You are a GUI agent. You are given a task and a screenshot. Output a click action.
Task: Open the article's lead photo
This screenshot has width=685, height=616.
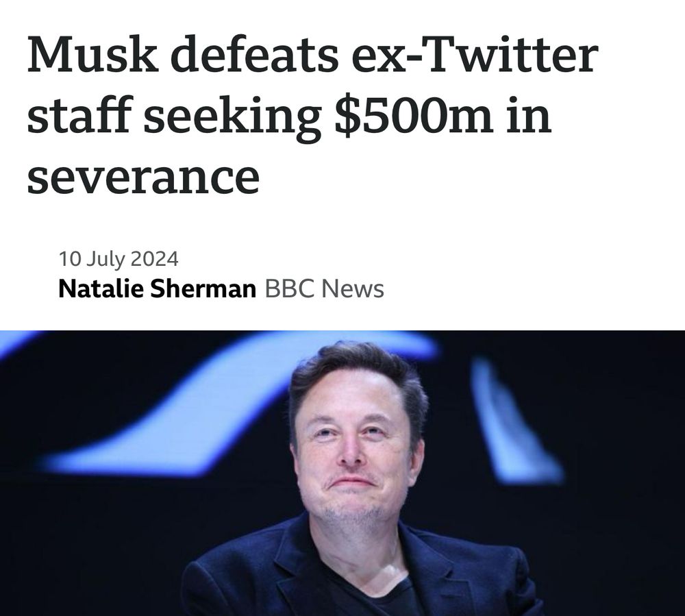pyautogui.click(x=342, y=473)
